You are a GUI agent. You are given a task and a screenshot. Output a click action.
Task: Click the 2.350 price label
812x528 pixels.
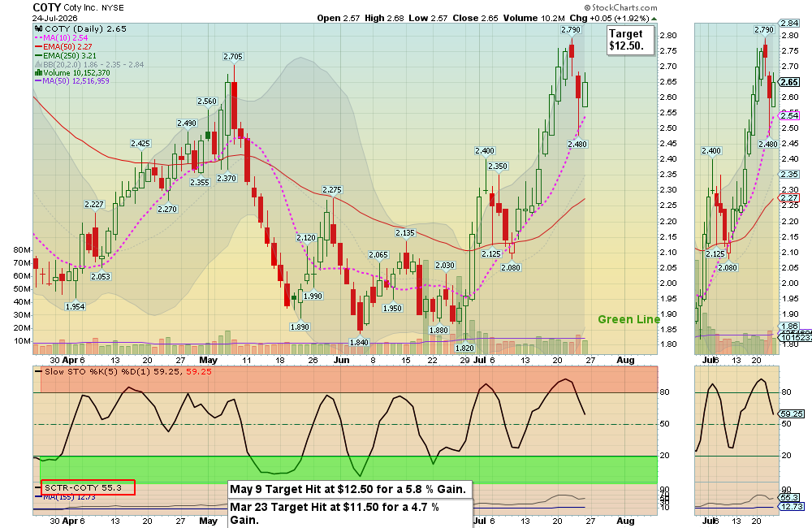click(498, 167)
